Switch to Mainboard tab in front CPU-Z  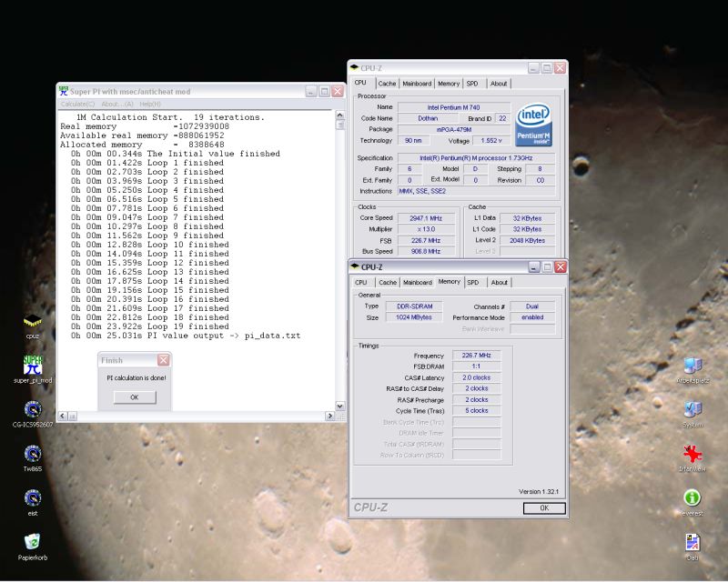(x=418, y=282)
